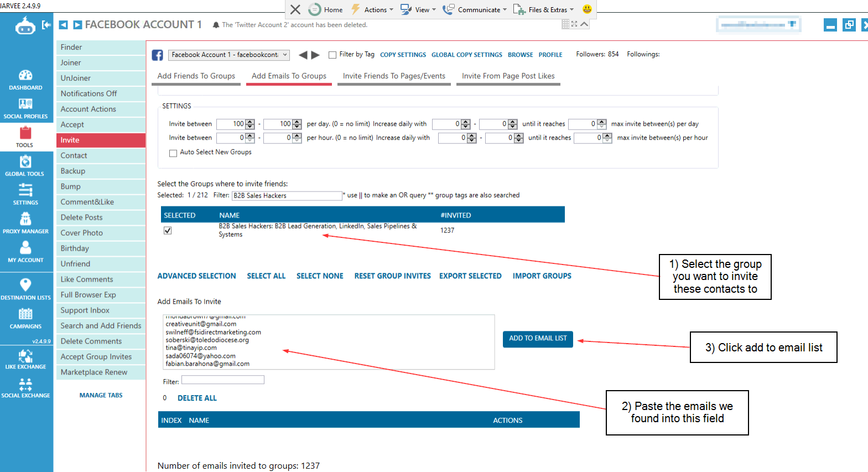Click EXPORT SELECTED link
Viewport: 868px width, 472px height.
point(470,276)
